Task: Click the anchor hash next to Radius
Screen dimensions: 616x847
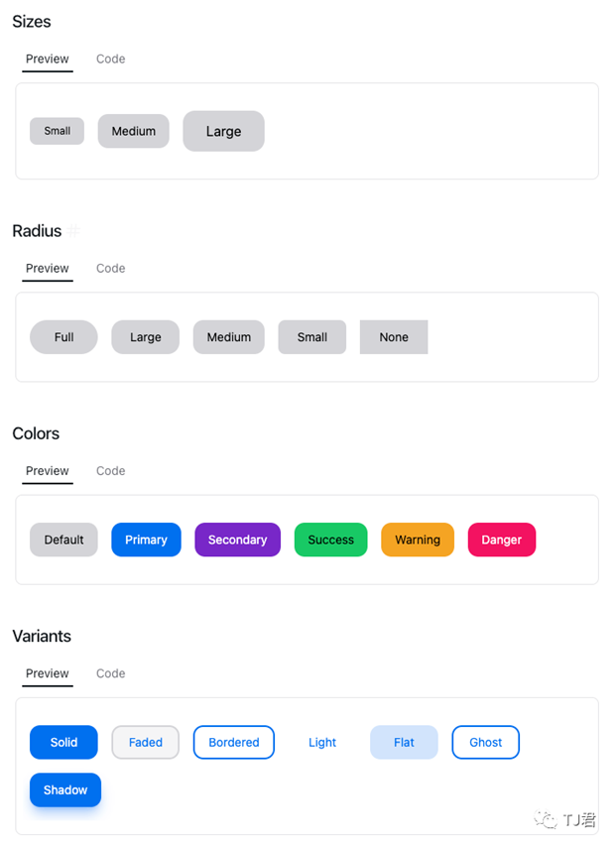Action: point(74,231)
